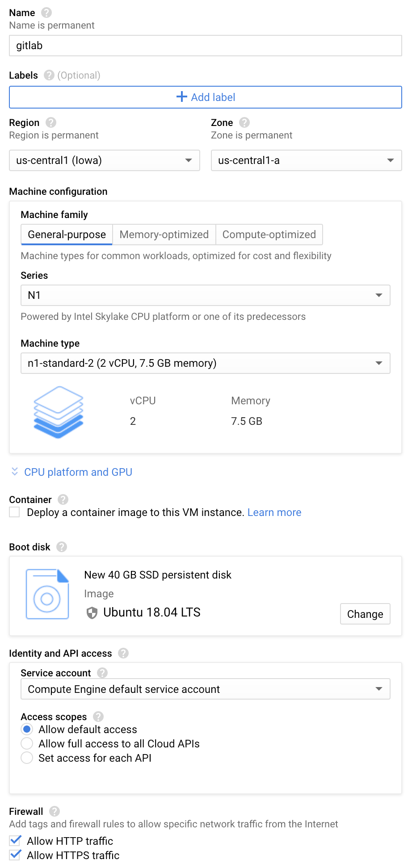Click the Labels help question mark icon
This screenshot has height=868, width=412.
pyautogui.click(x=48, y=75)
